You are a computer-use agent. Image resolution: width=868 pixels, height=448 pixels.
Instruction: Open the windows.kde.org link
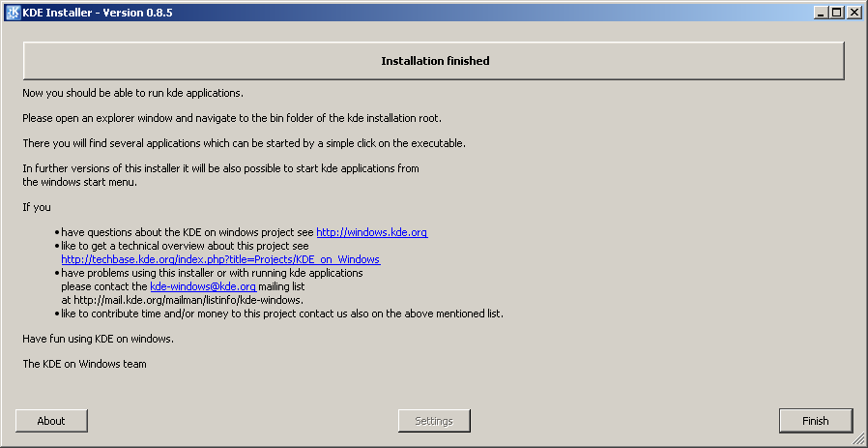(371, 232)
